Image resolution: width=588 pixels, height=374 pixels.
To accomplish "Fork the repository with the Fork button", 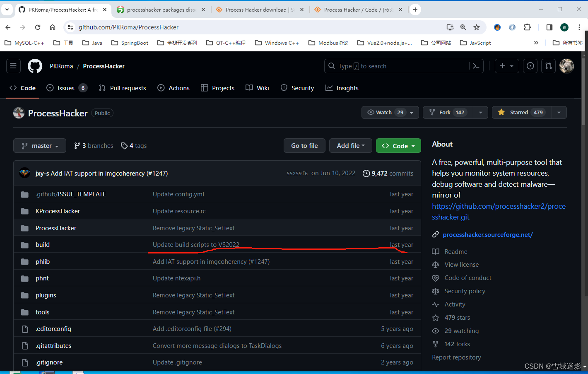I will (448, 112).
